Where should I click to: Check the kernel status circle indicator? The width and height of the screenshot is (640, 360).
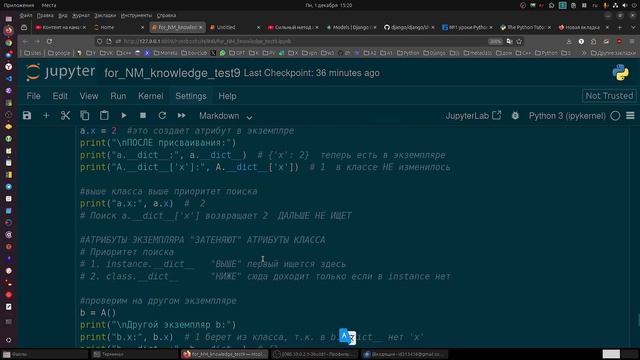tap(615, 116)
